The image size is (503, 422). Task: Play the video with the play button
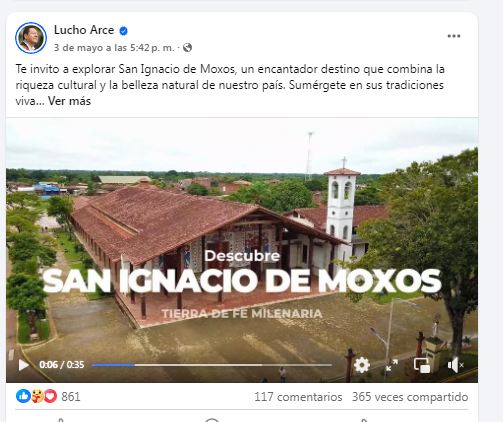[23, 365]
